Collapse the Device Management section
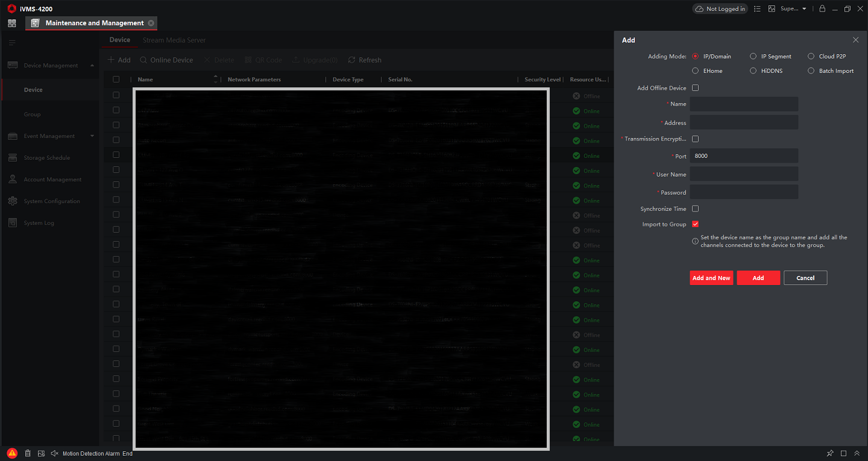This screenshot has height=461, width=868. [x=92, y=66]
